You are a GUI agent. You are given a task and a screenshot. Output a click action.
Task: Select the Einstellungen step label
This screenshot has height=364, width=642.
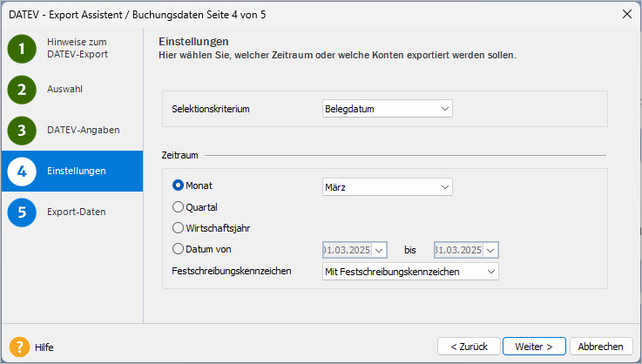point(76,171)
